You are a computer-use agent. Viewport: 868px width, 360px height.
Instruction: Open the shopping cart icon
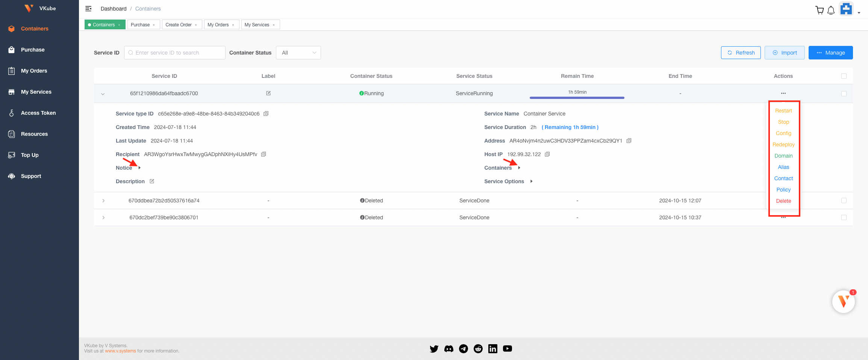tap(820, 10)
